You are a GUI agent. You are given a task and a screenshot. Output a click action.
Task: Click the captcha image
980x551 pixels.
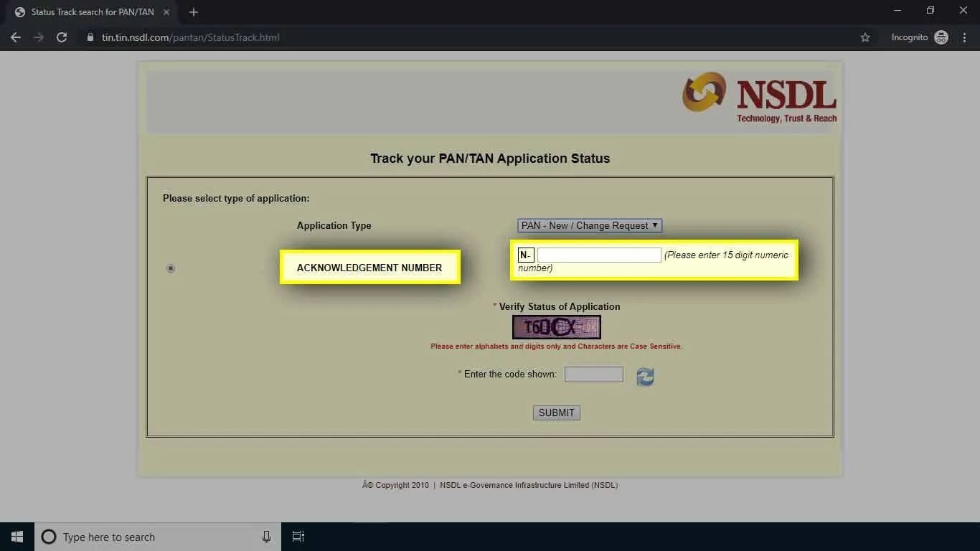(x=556, y=326)
